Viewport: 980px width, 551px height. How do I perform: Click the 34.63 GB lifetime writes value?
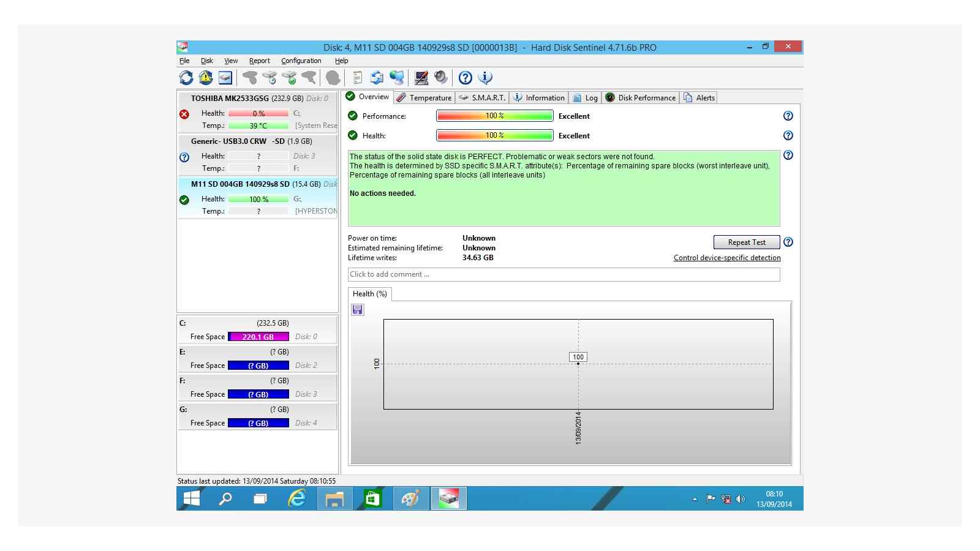[x=478, y=258]
